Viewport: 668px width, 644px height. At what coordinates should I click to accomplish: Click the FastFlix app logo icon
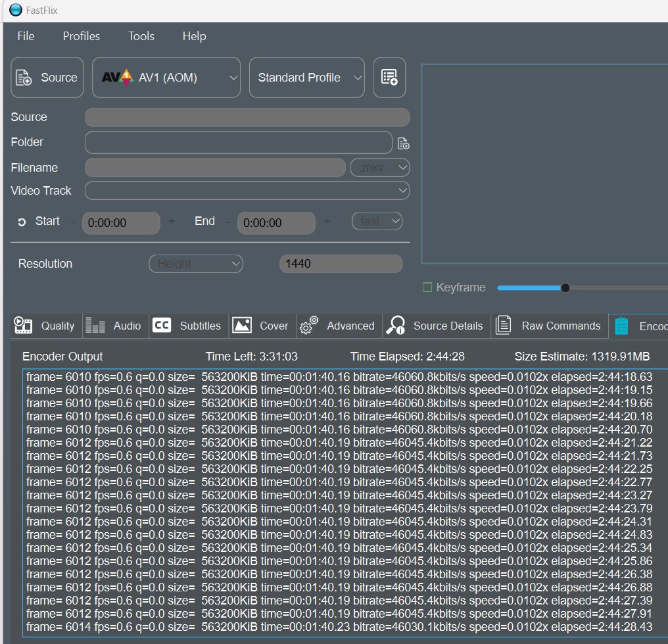point(16,10)
